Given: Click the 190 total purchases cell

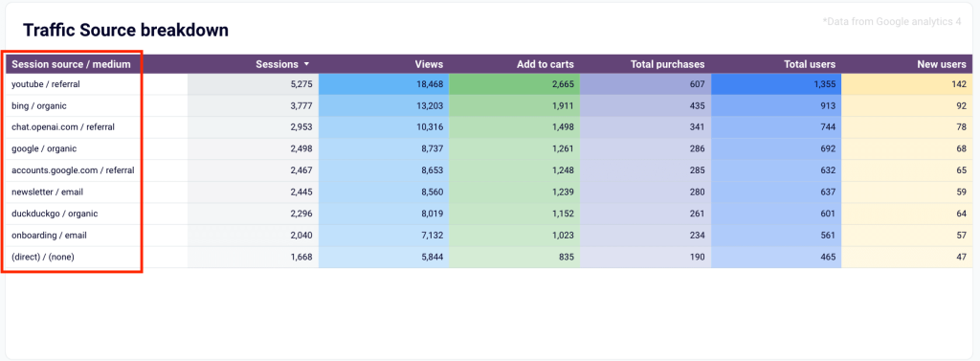Looking at the screenshot, I should click(x=646, y=257).
